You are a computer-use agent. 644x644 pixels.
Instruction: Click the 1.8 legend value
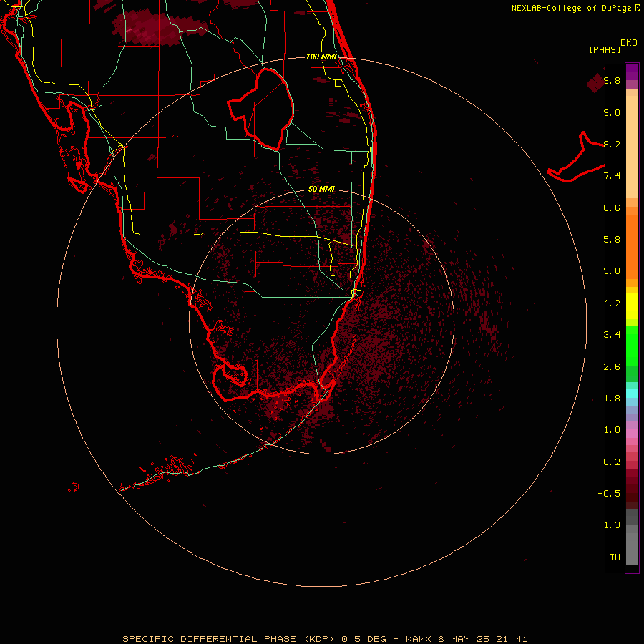612,399
